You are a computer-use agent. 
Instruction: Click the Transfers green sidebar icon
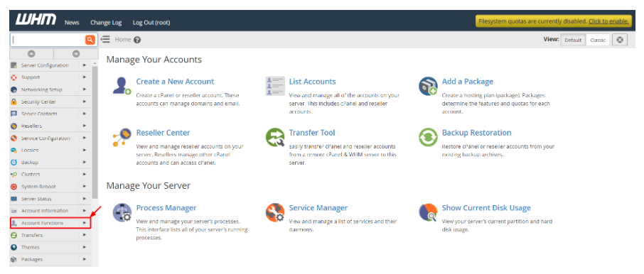pyautogui.click(x=14, y=235)
